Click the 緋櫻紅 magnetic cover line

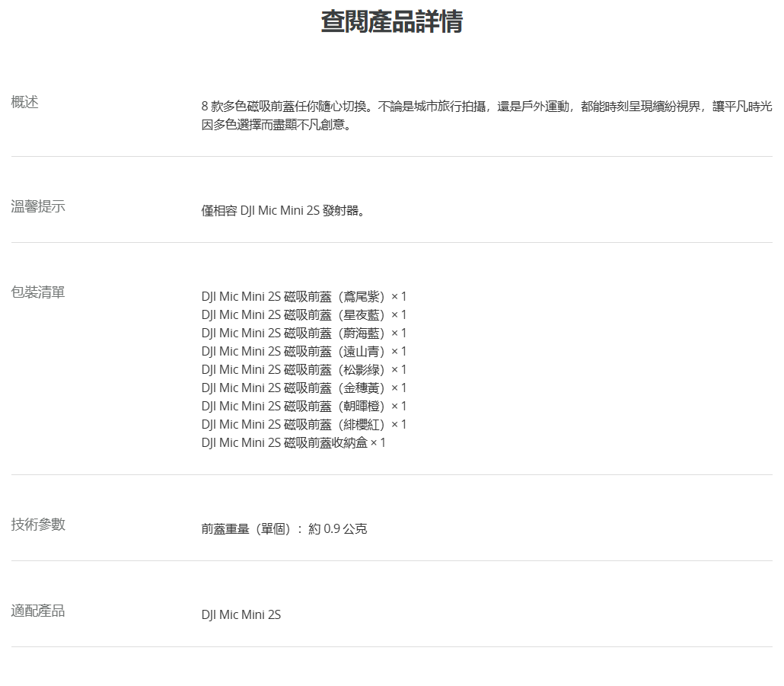click(x=304, y=425)
